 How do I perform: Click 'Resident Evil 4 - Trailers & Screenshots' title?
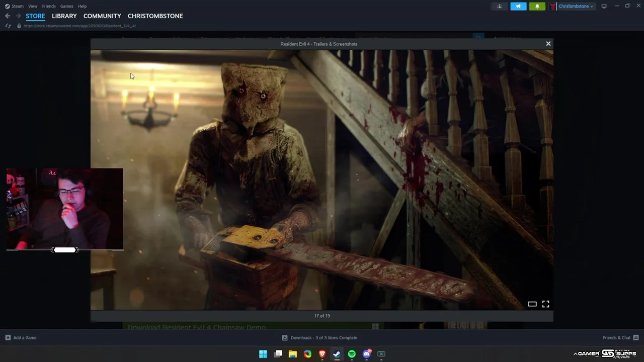click(x=319, y=44)
